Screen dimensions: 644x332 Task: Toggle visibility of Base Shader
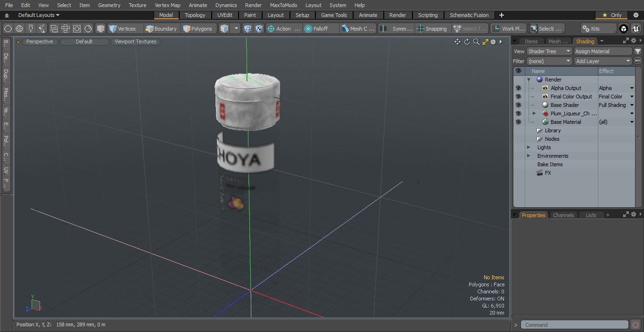coord(518,105)
